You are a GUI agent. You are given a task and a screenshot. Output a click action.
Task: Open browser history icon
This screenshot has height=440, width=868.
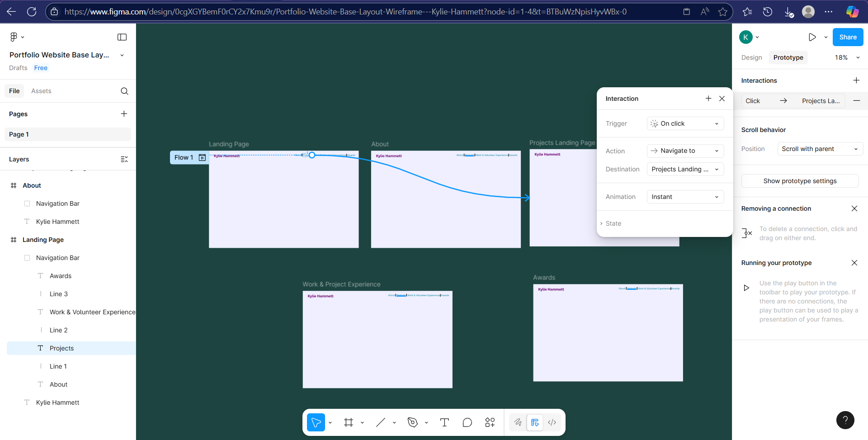[x=768, y=12]
